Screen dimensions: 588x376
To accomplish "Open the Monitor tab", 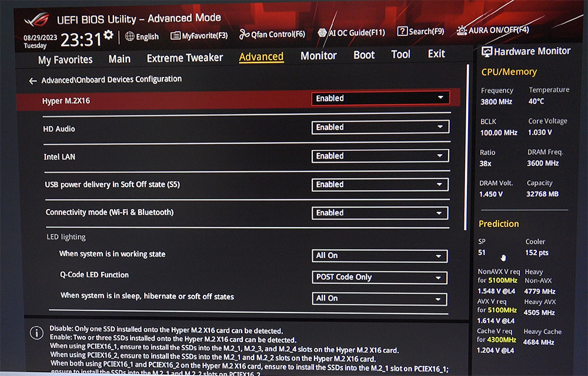I will 319,55.
